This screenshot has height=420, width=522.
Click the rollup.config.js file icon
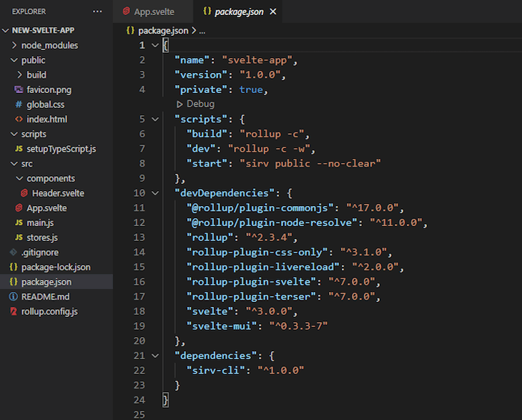tap(14, 311)
